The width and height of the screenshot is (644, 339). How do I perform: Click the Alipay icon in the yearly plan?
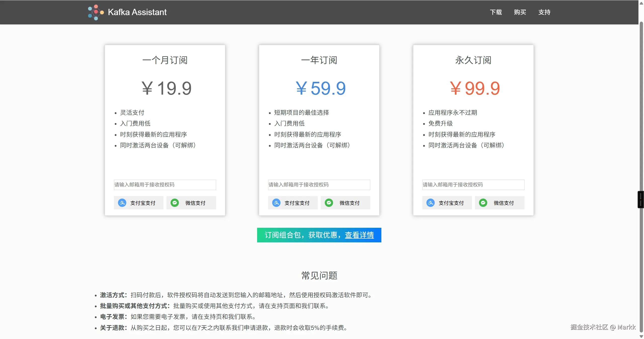click(x=276, y=203)
